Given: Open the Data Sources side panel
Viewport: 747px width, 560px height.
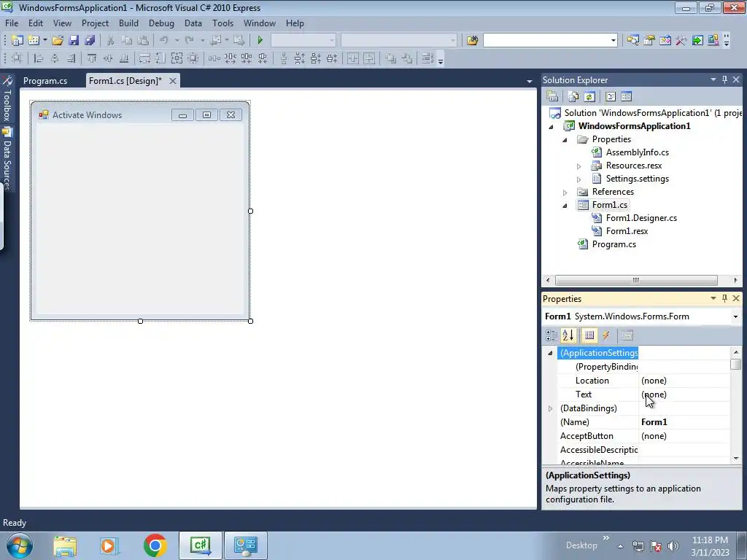Looking at the screenshot, I should 7,159.
